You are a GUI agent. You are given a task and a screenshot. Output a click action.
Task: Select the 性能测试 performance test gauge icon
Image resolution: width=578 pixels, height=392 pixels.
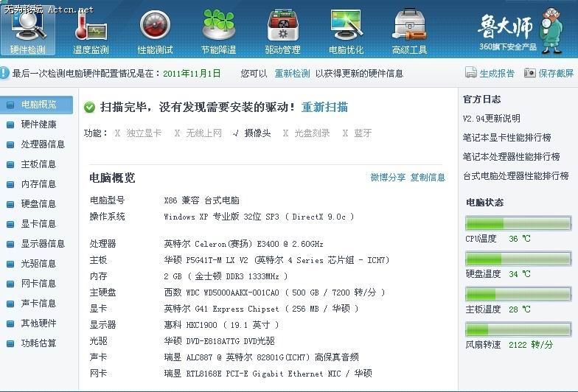point(155,29)
